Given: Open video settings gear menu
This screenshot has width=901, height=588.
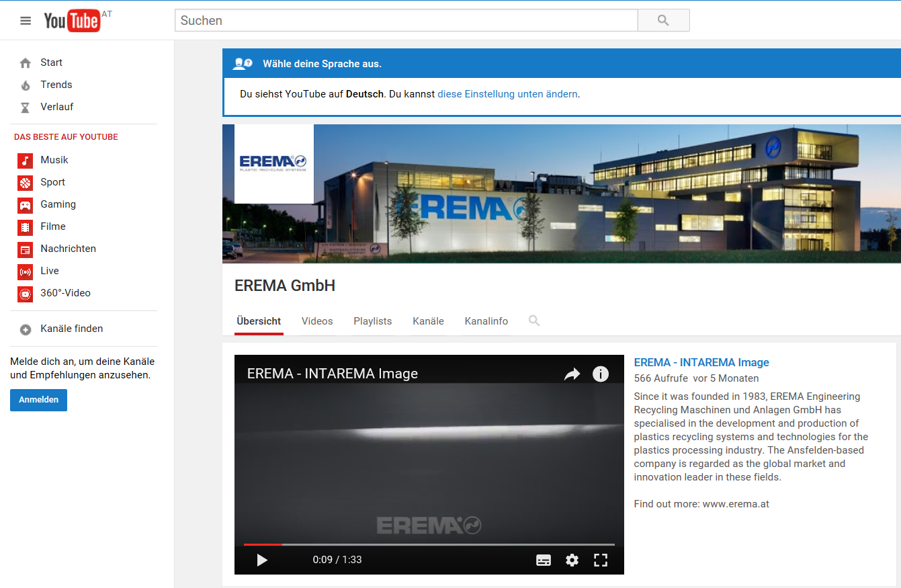Looking at the screenshot, I should [x=572, y=560].
